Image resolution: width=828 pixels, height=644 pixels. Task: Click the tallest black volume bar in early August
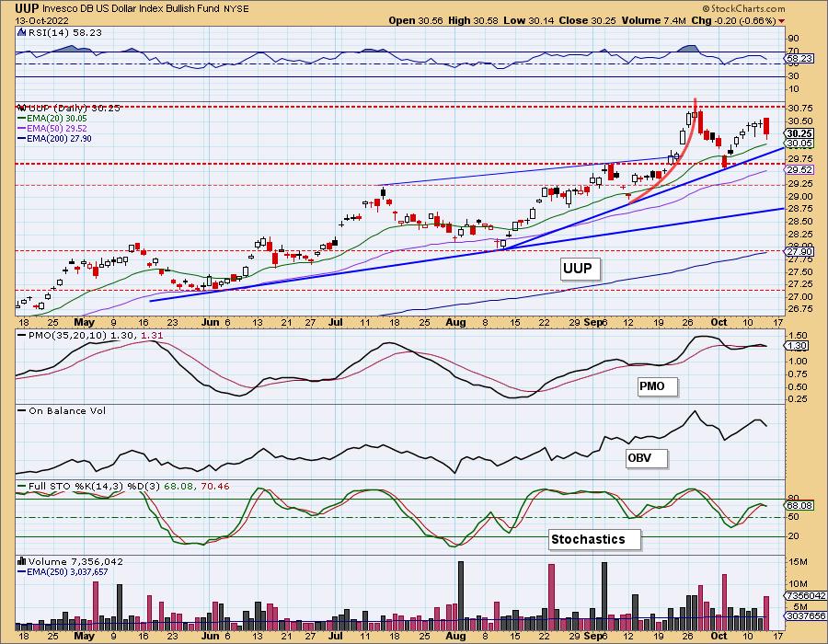click(461, 596)
